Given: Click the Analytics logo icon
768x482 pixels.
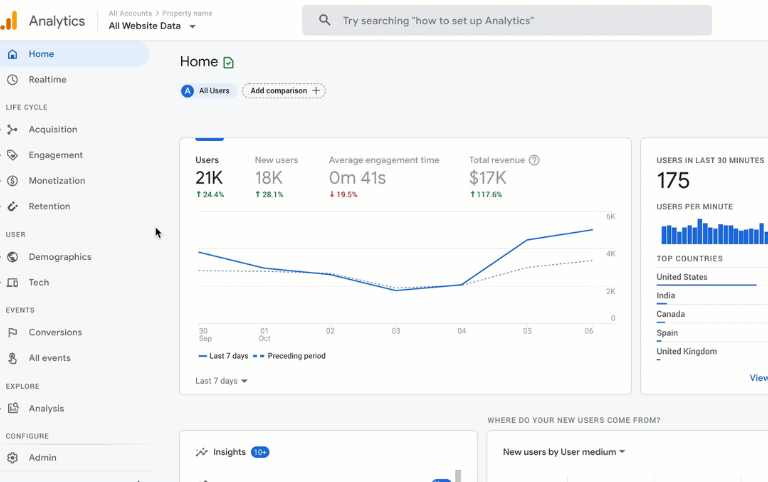Looking at the screenshot, I should pyautogui.click(x=9, y=21).
